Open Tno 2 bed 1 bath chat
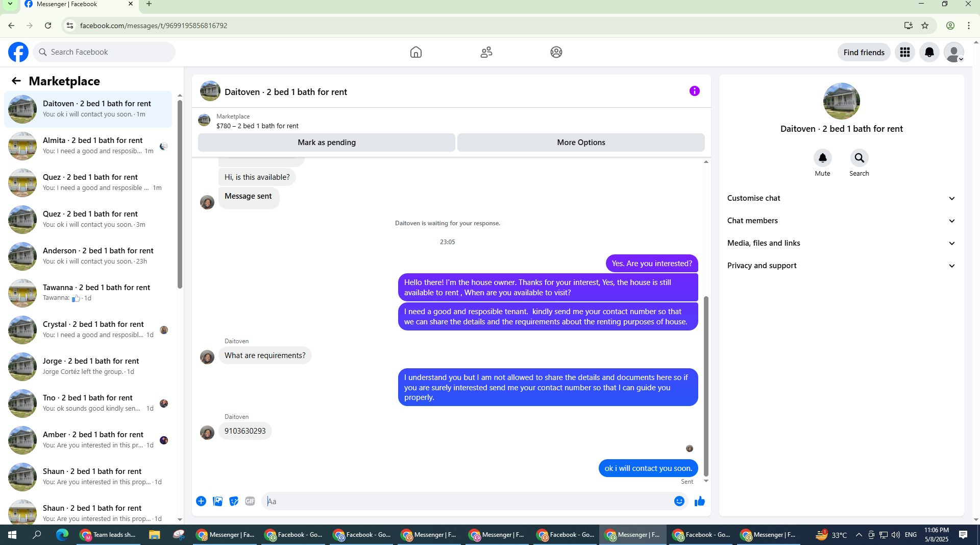The image size is (980, 545). coord(88,403)
